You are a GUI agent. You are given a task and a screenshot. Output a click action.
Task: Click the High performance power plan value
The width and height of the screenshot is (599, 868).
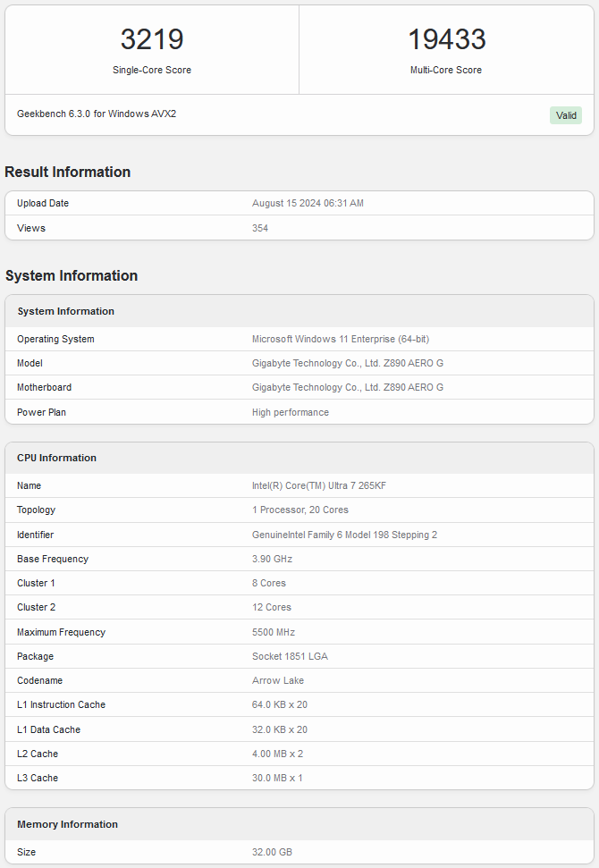coord(291,412)
